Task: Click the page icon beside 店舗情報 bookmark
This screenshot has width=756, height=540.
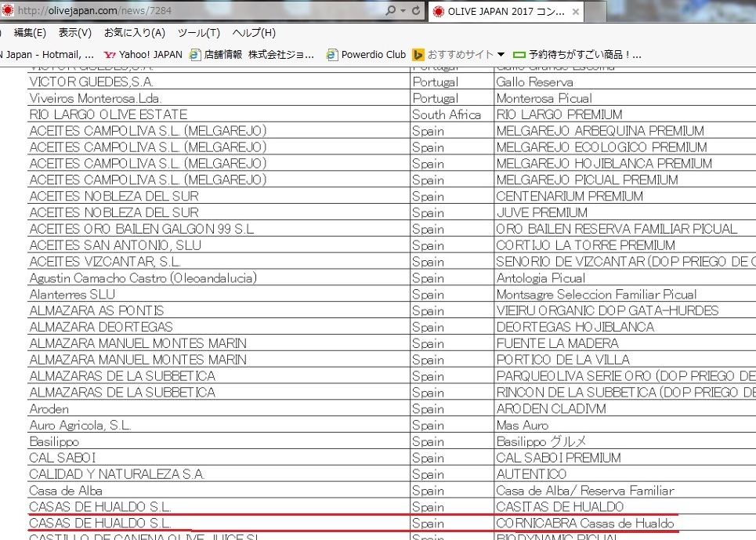Action: tap(195, 55)
